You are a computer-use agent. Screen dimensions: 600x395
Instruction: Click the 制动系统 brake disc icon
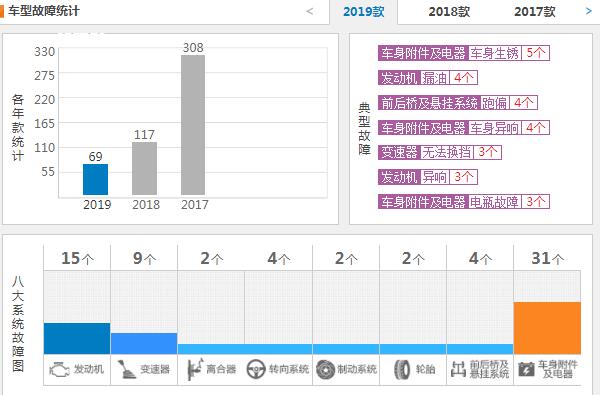click(x=326, y=369)
